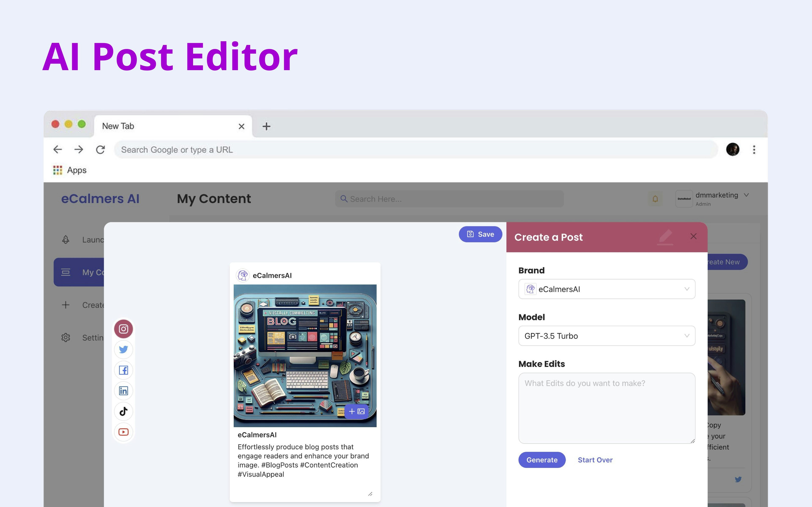Save the post with Save button

coord(480,234)
